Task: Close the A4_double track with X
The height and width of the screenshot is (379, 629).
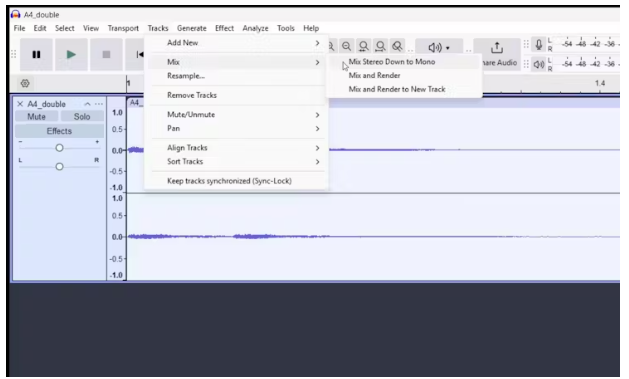Action: pos(20,104)
